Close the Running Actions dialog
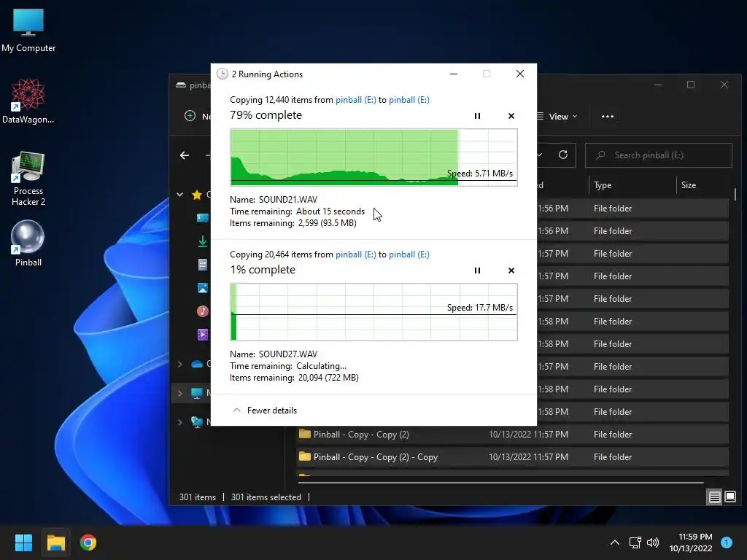Screen dimensions: 747x560 point(519,74)
